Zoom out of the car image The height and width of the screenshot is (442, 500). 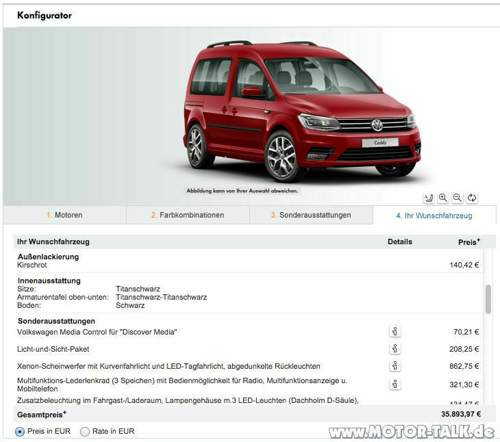click(x=457, y=198)
